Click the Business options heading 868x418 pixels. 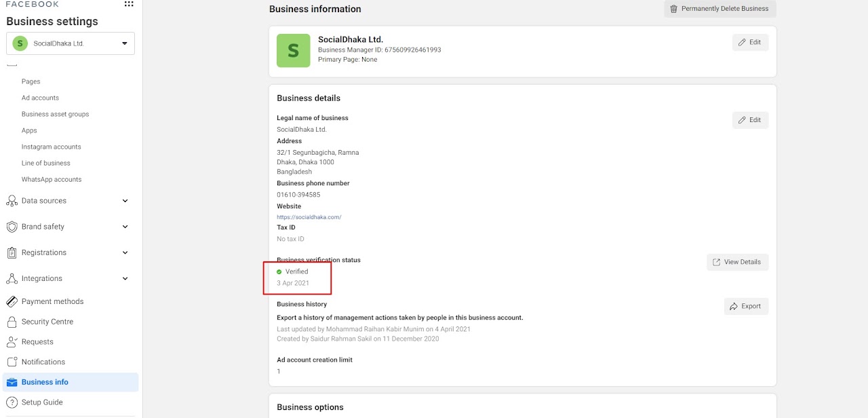click(310, 407)
